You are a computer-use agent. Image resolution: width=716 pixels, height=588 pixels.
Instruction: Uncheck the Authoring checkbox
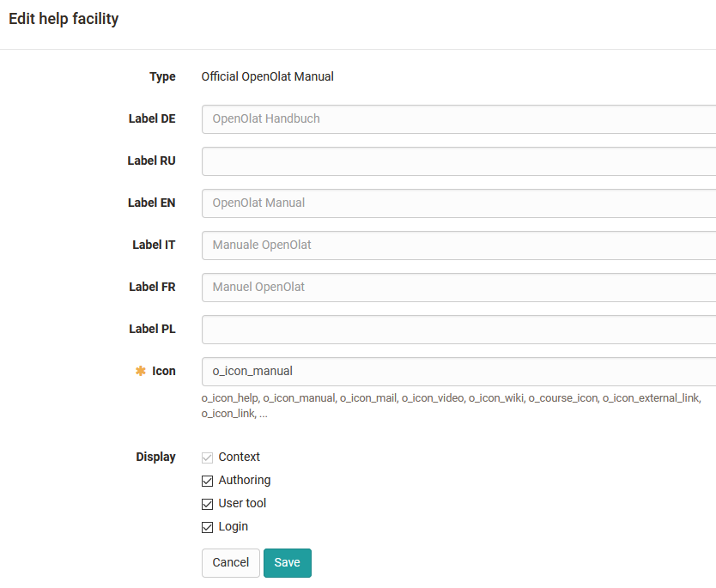pos(207,481)
